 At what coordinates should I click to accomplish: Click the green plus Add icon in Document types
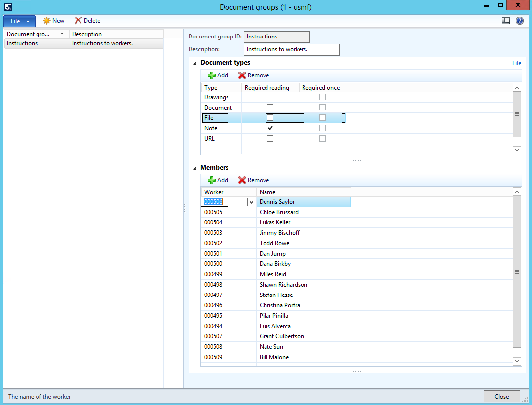pyautogui.click(x=212, y=75)
